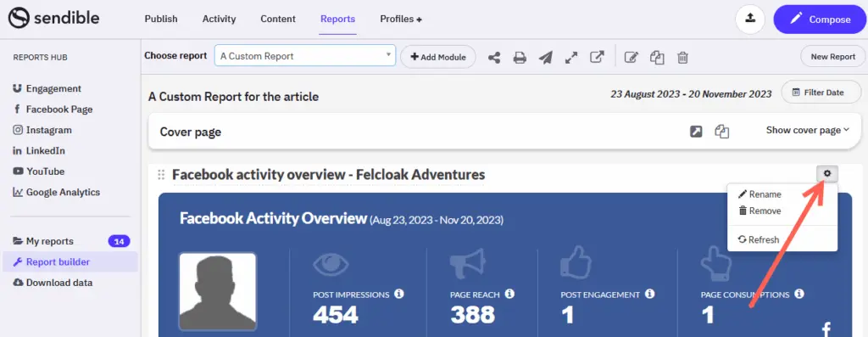Viewport: 868px width, 337px height.
Task: Select Engagement in Reports Hub
Action: tap(47, 88)
